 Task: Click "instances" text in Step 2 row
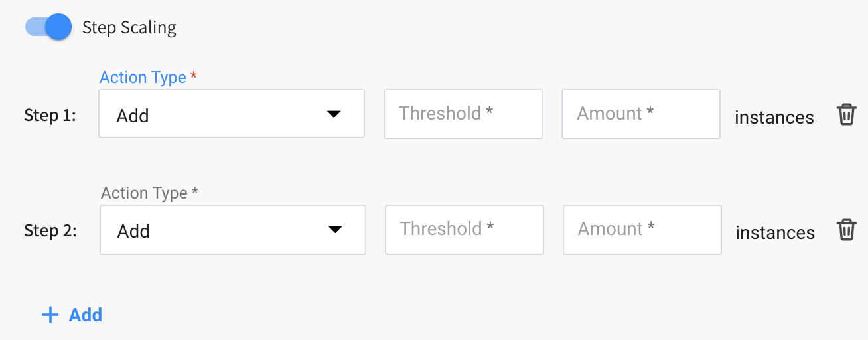pyautogui.click(x=775, y=233)
